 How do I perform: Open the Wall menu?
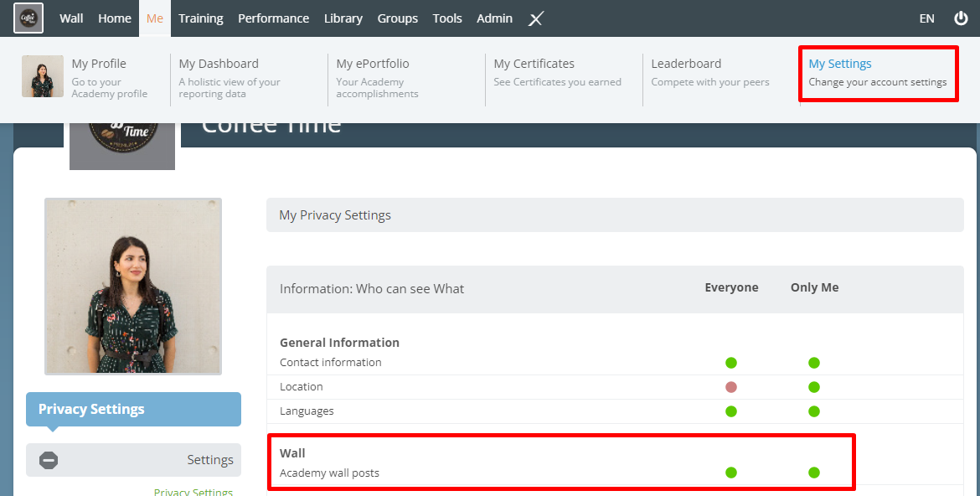71,18
